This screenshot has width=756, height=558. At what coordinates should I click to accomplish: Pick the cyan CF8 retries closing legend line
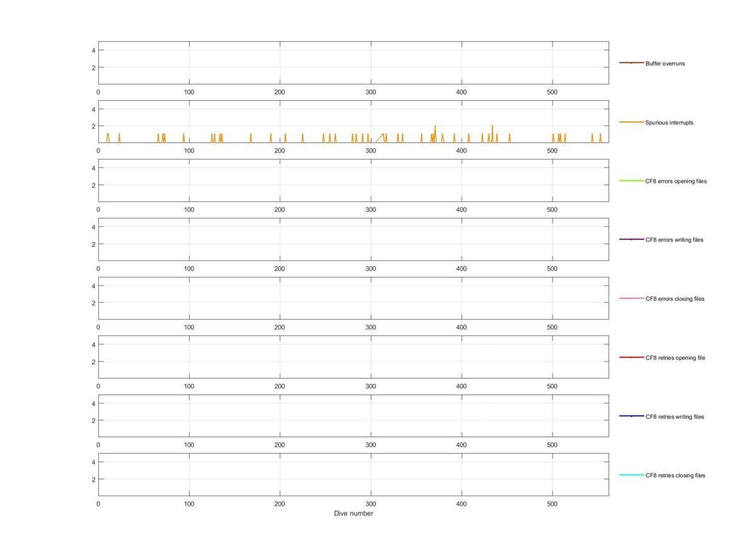point(631,475)
